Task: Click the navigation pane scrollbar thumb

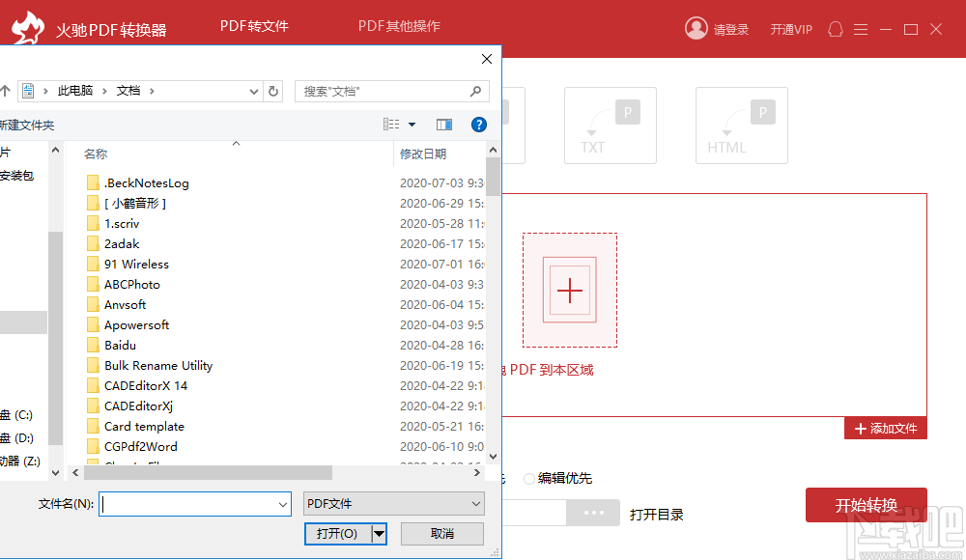Action: pos(55,338)
